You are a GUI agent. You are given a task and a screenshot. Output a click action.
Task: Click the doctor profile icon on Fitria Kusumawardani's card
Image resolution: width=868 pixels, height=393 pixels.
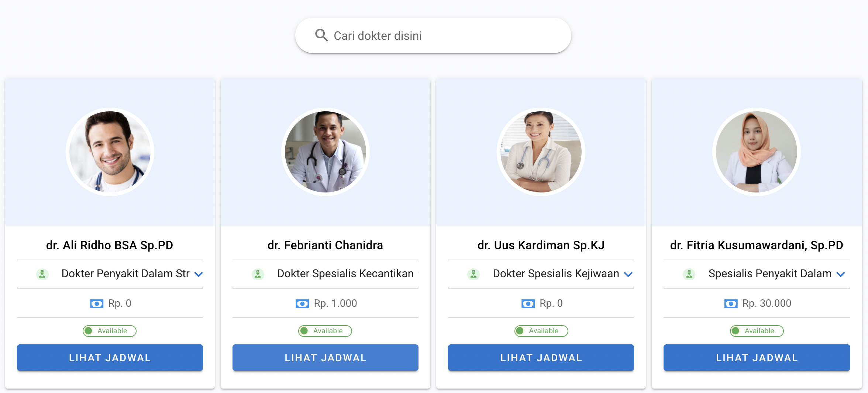coord(689,274)
